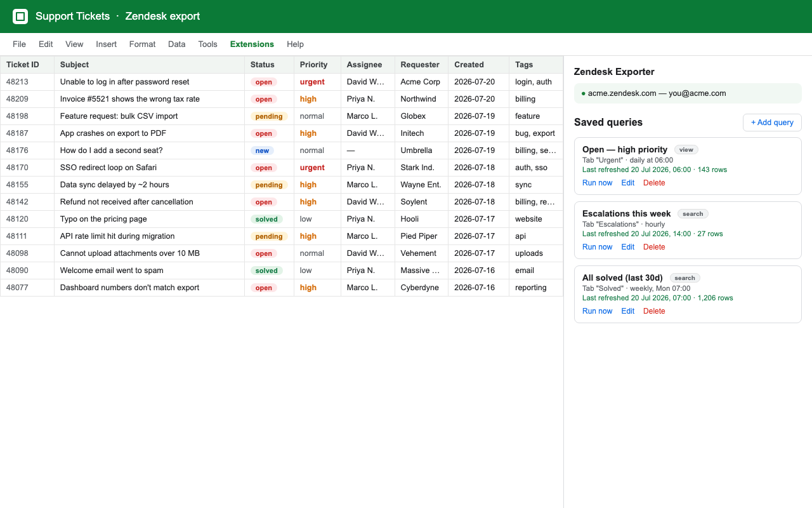Image resolution: width=812 pixels, height=508 pixels.
Task: Select requester cell "Hooli"
Action: pos(421,219)
